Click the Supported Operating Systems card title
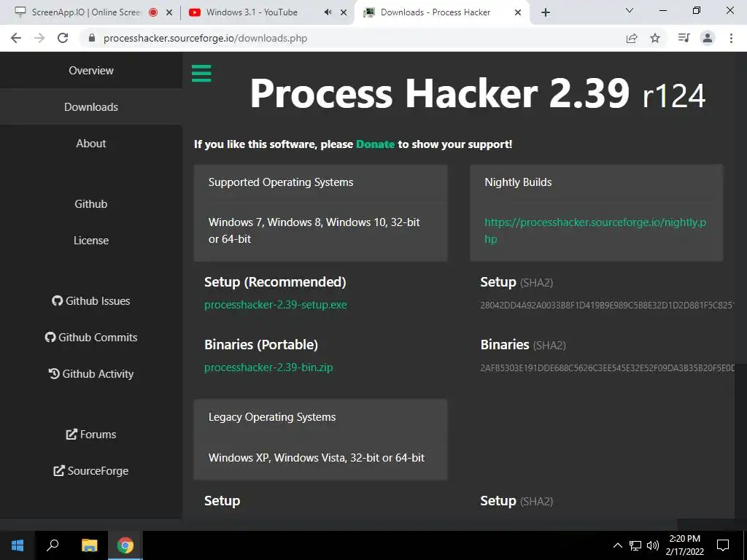Screen dimensions: 747x560 281,182
